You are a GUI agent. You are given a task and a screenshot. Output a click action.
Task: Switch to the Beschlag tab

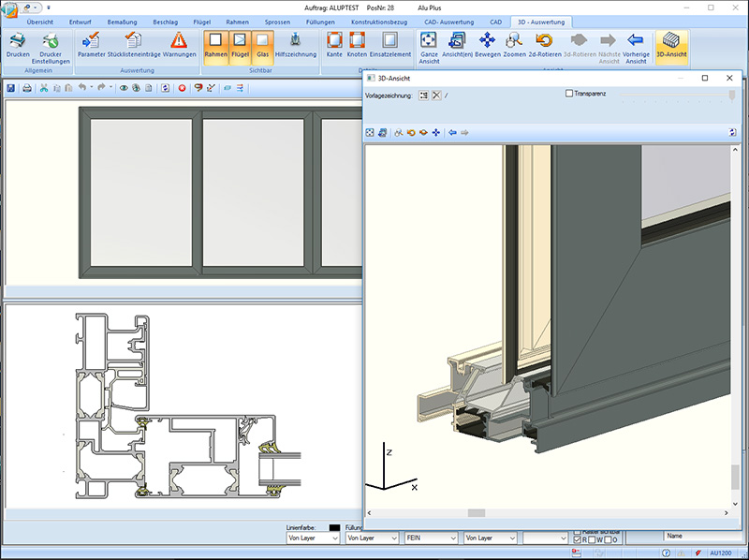click(166, 22)
